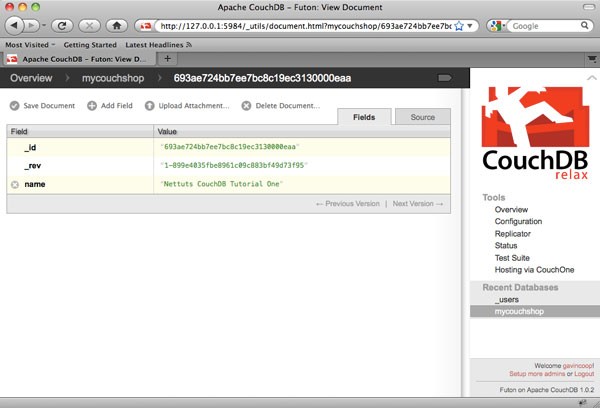Click Add Field button
Screen dimensions: 600x408
click(x=110, y=106)
